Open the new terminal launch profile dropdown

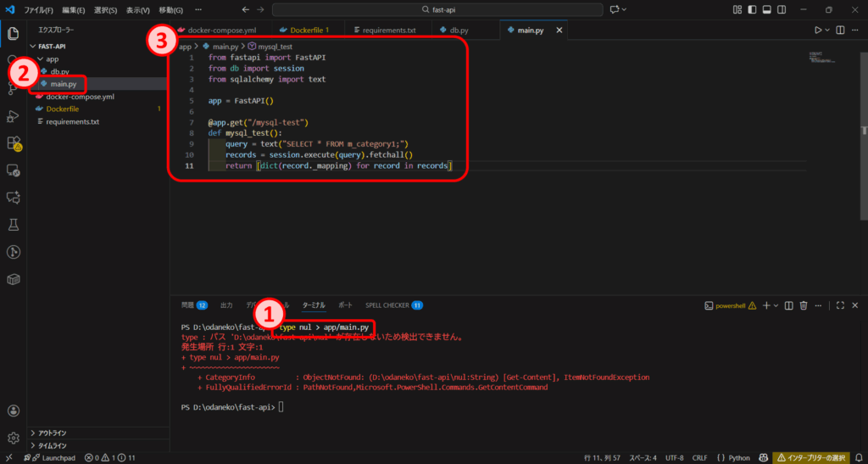tap(776, 305)
